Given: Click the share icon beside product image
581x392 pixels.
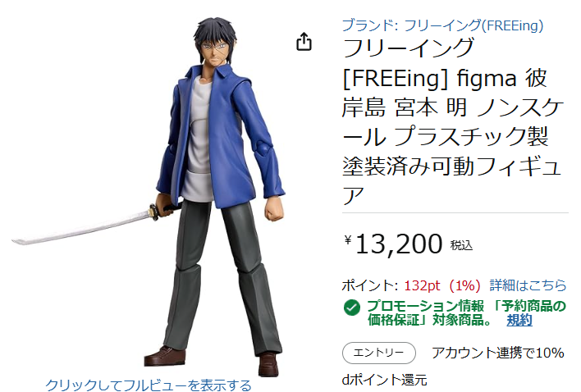Looking at the screenshot, I should (304, 42).
